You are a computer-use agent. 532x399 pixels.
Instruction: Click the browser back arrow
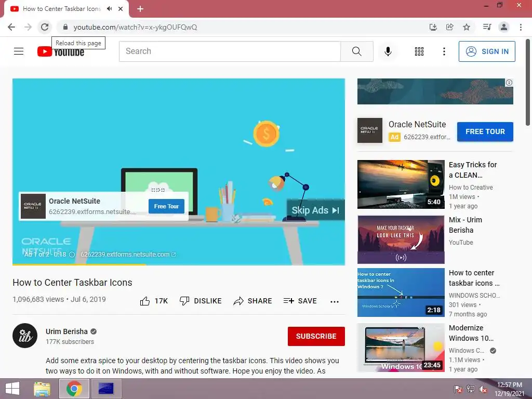click(11, 27)
